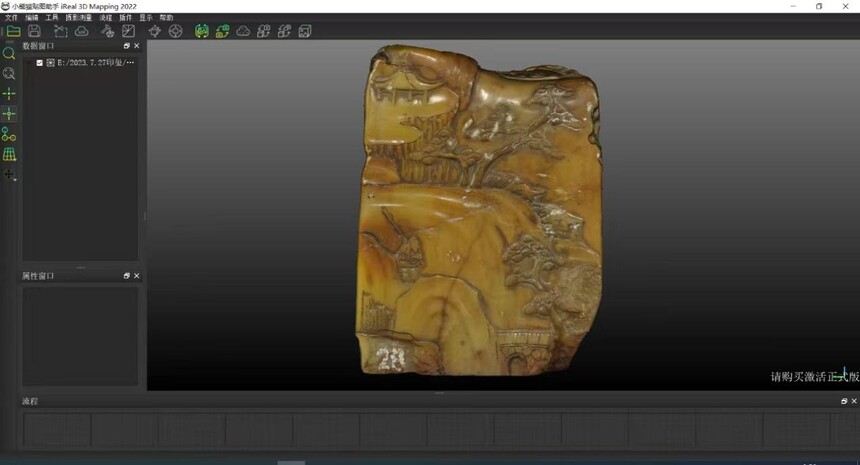Image resolution: width=860 pixels, height=465 pixels.
Task: Select the green cross point tool
Action: (x=9, y=94)
